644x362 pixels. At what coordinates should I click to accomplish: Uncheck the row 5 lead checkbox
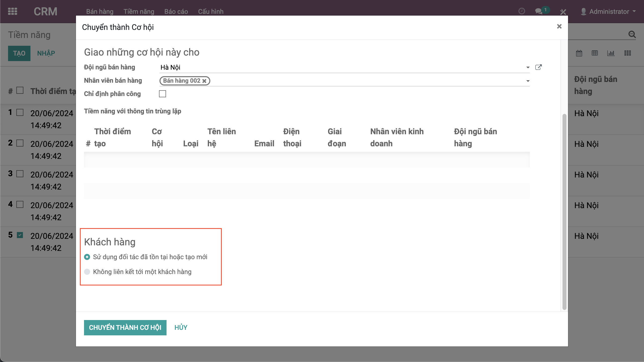tap(20, 235)
